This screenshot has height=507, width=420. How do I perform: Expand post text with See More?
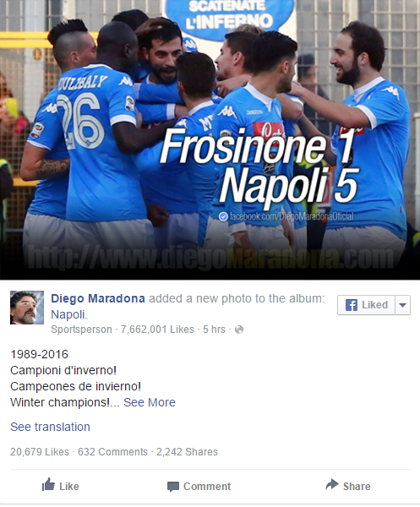click(x=150, y=402)
